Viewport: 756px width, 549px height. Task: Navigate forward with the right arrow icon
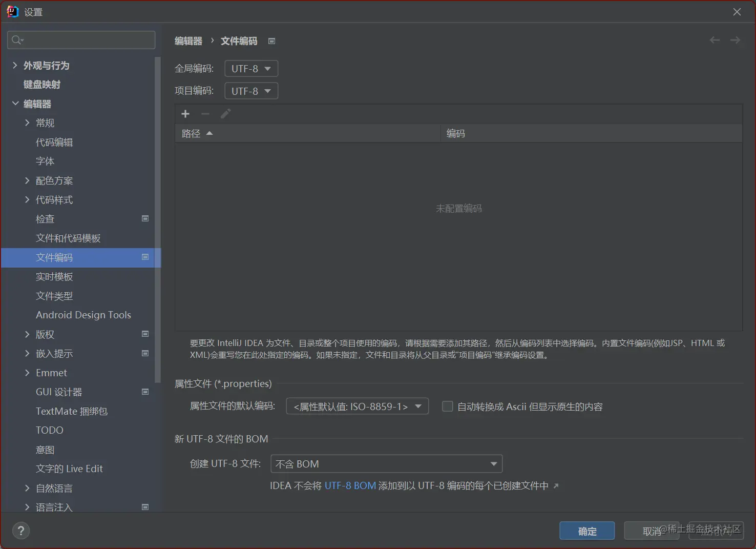(735, 40)
